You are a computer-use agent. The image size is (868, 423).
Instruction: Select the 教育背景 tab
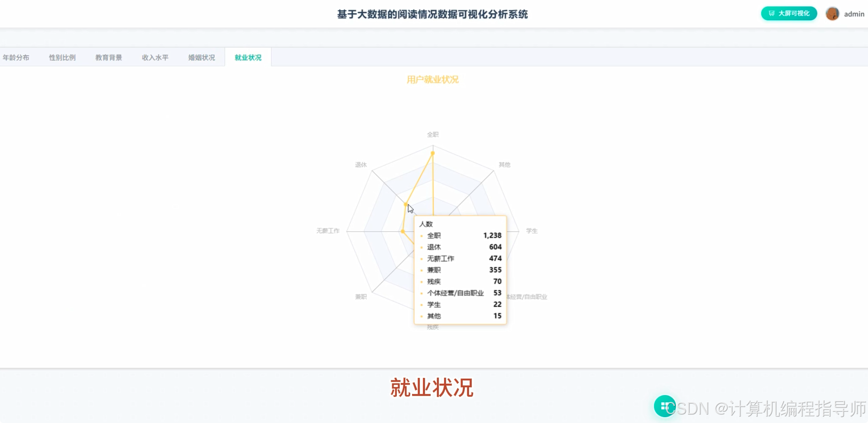point(108,57)
